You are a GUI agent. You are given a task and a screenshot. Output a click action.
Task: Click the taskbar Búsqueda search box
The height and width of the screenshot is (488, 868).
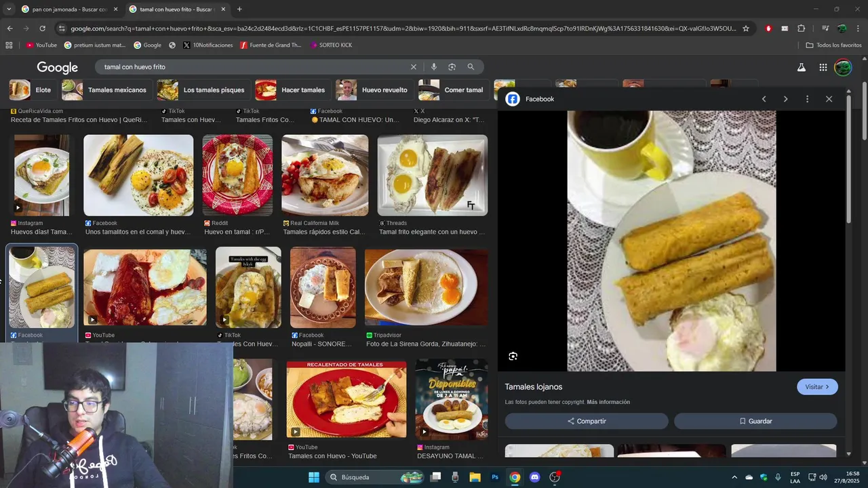[376, 477]
